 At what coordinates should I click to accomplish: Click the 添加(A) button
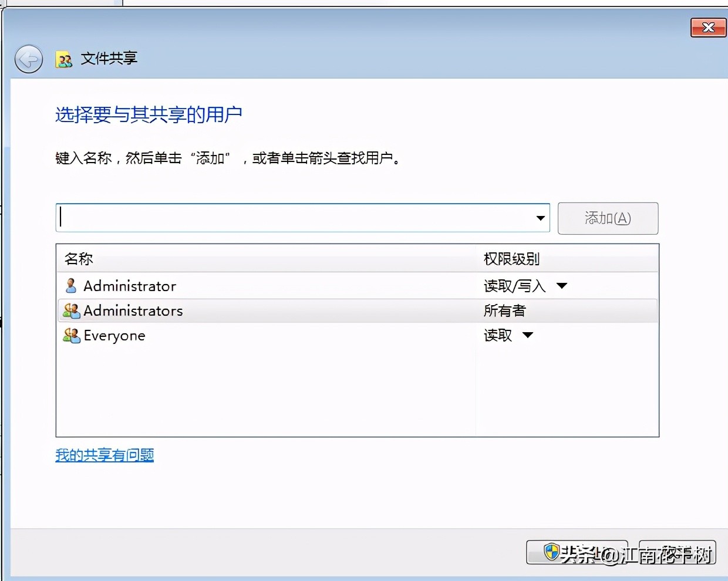[608, 218]
